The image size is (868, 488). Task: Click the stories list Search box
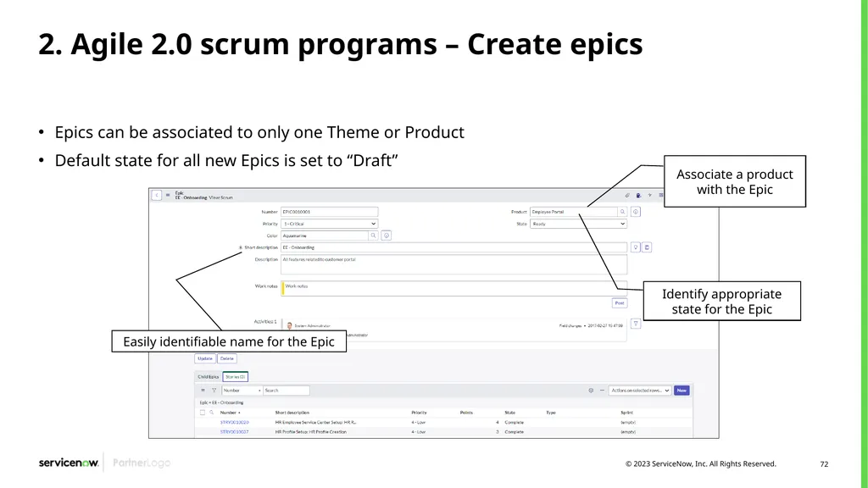(287, 391)
